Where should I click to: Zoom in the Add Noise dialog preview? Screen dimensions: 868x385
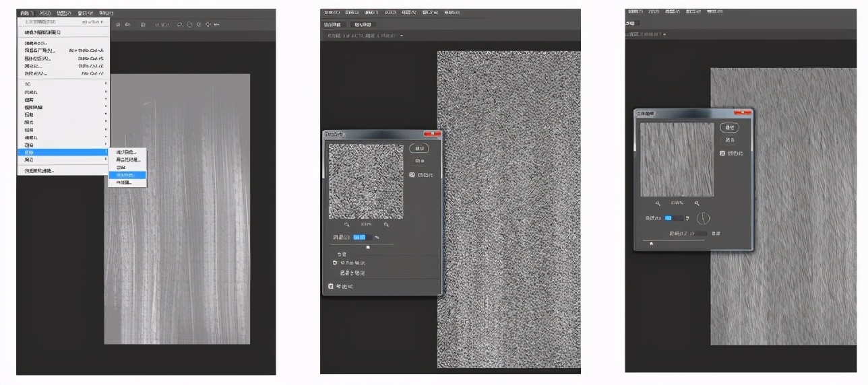(386, 224)
